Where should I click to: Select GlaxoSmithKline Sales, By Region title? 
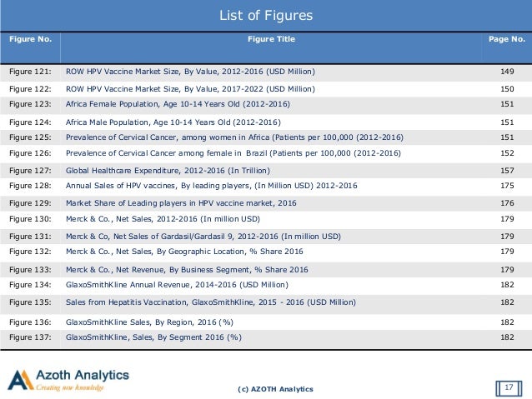tap(149, 322)
